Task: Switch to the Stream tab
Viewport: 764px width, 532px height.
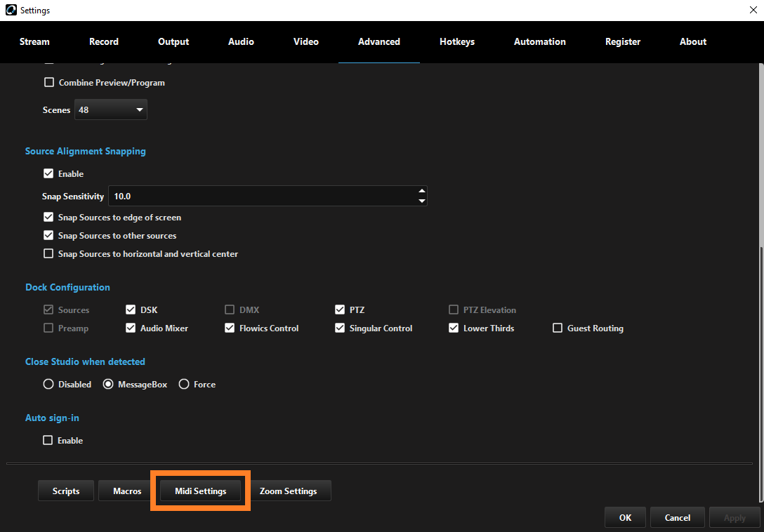Action: click(x=34, y=42)
